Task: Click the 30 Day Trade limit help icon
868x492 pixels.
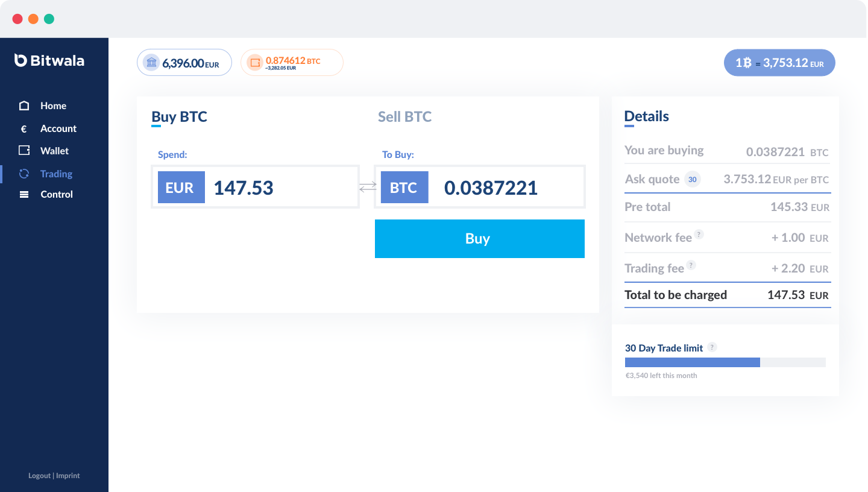Action: point(712,347)
